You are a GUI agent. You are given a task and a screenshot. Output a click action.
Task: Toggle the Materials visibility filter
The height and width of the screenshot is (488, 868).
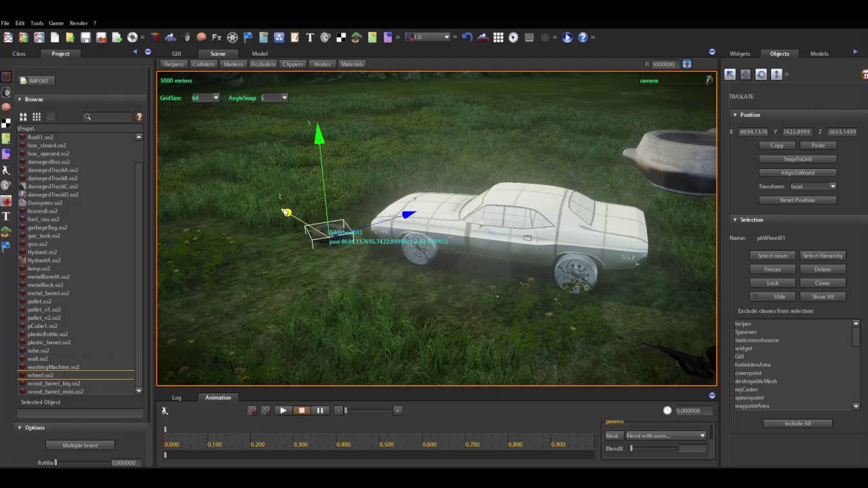pos(352,64)
